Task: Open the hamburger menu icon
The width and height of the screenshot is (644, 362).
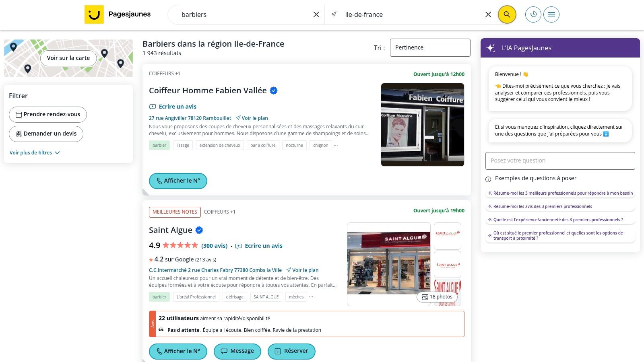Action: pyautogui.click(x=551, y=14)
